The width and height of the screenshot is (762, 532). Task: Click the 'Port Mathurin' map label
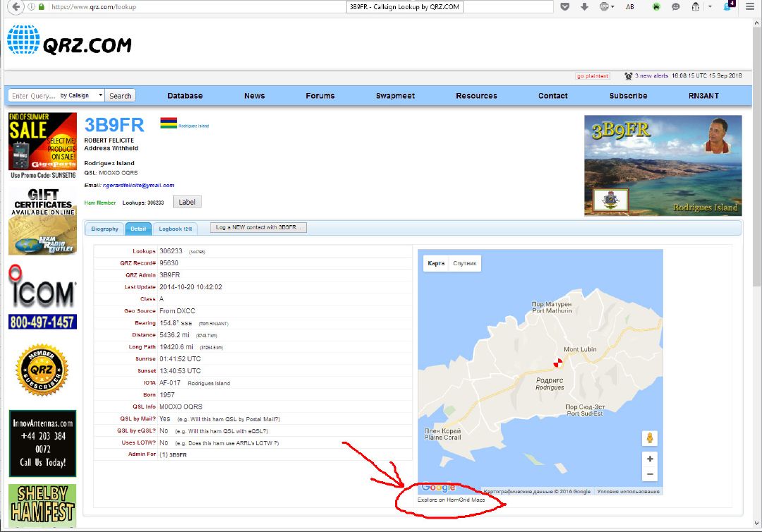[552, 310]
